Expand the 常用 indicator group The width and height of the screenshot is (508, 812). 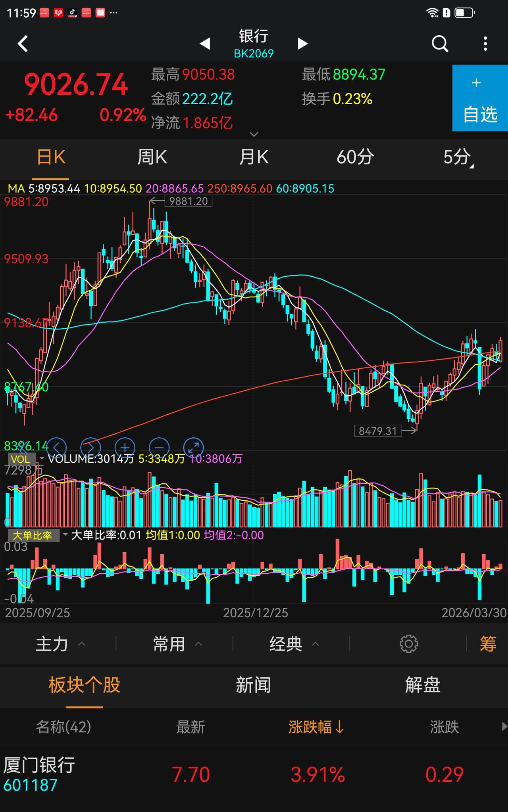tap(177, 644)
